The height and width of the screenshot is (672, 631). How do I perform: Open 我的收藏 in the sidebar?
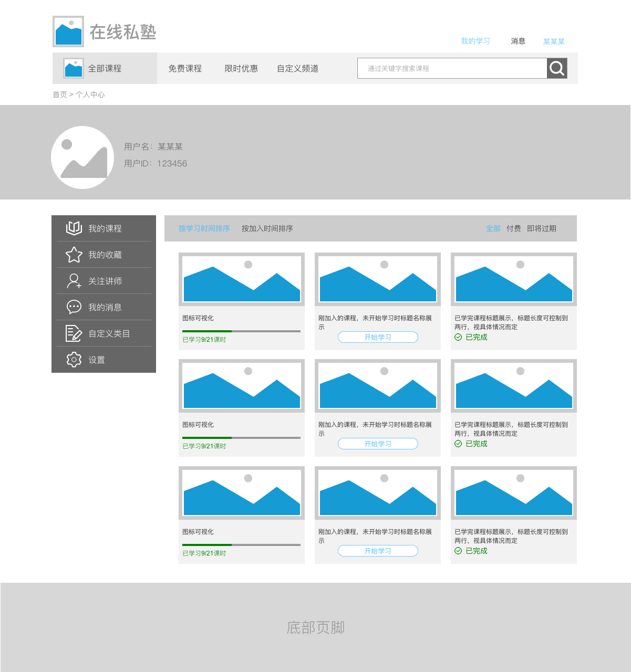104,255
